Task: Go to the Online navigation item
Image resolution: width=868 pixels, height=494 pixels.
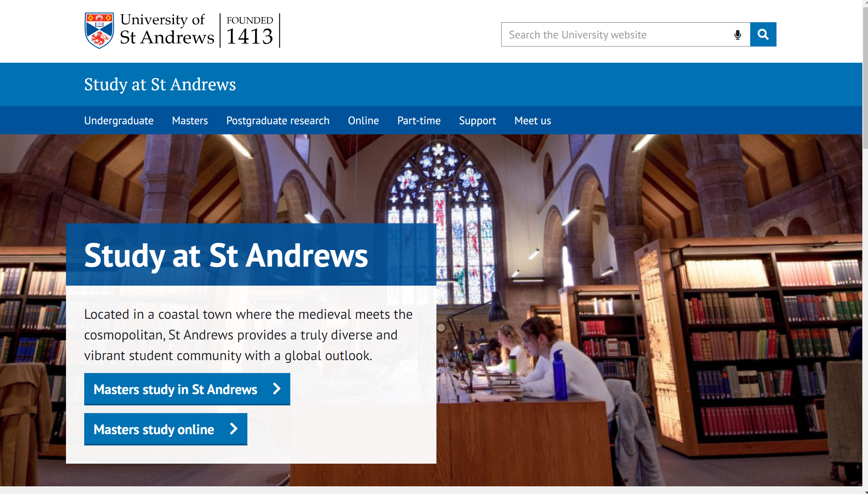Action: (x=364, y=121)
